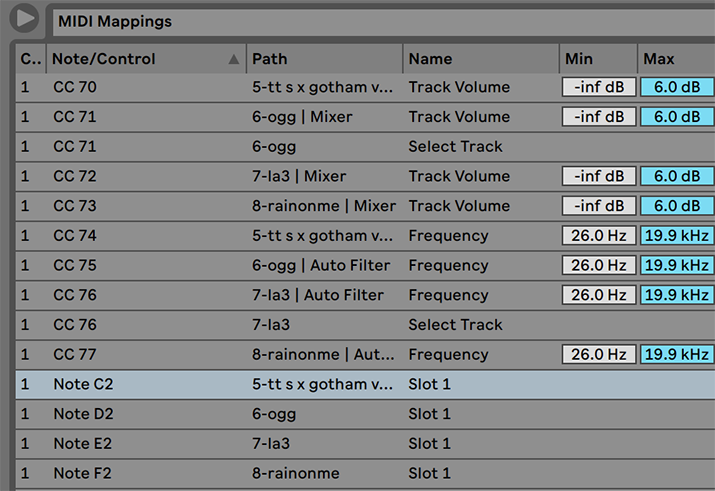
Task: Click the Name column header
Action: point(481,59)
